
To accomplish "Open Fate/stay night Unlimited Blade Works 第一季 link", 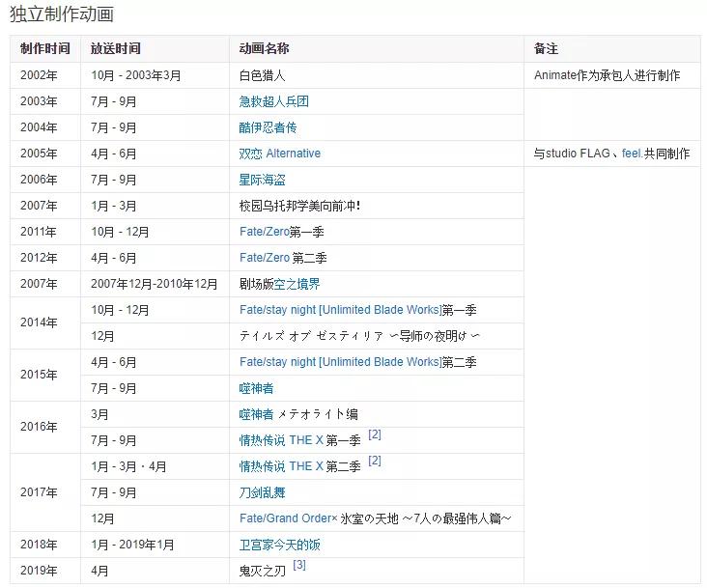I will click(x=340, y=310).
